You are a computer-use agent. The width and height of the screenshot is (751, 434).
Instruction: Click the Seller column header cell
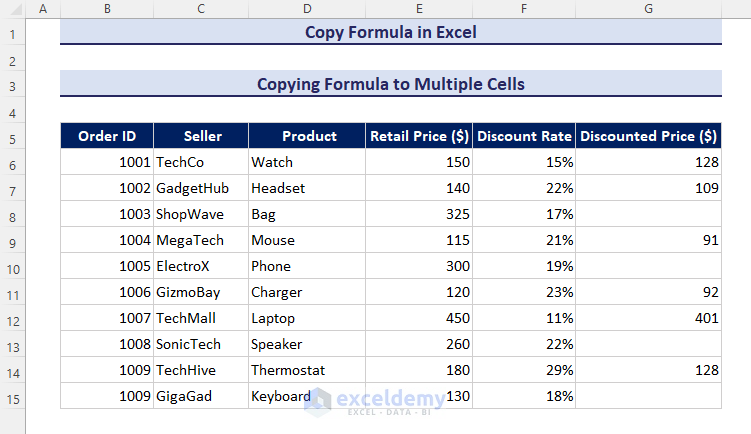(x=201, y=136)
